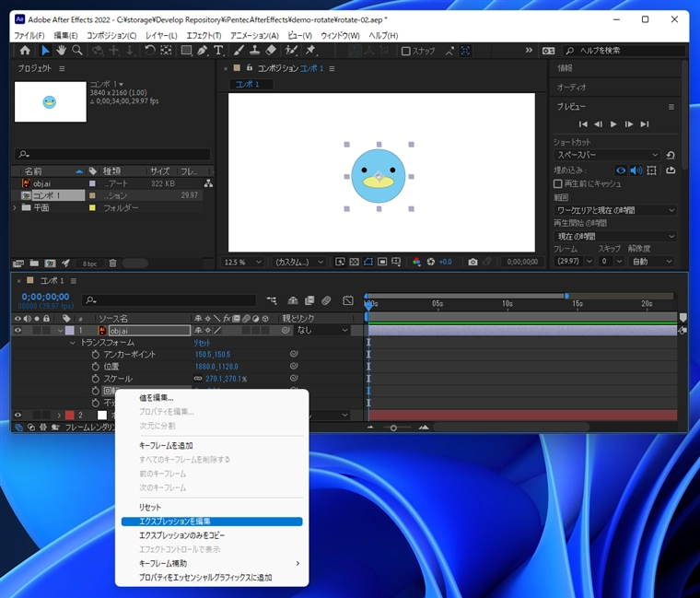Open frame rate 29.97 dropdown

tap(574, 262)
